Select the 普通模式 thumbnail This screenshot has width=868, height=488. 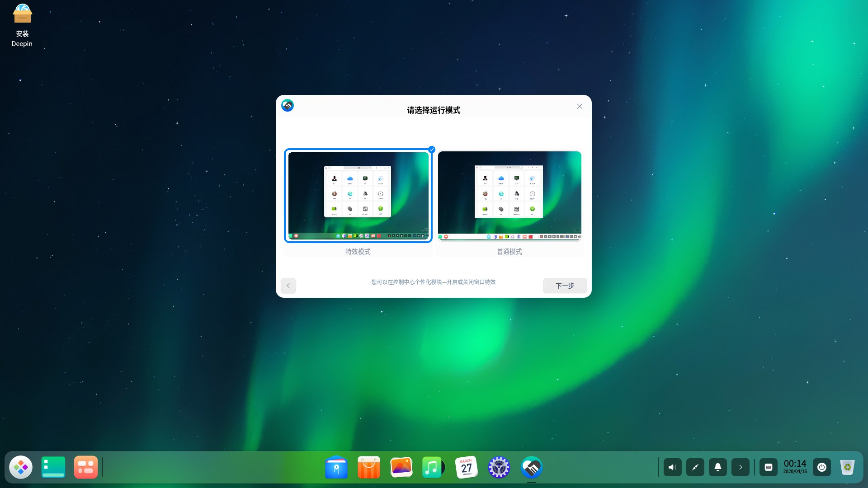tap(509, 195)
